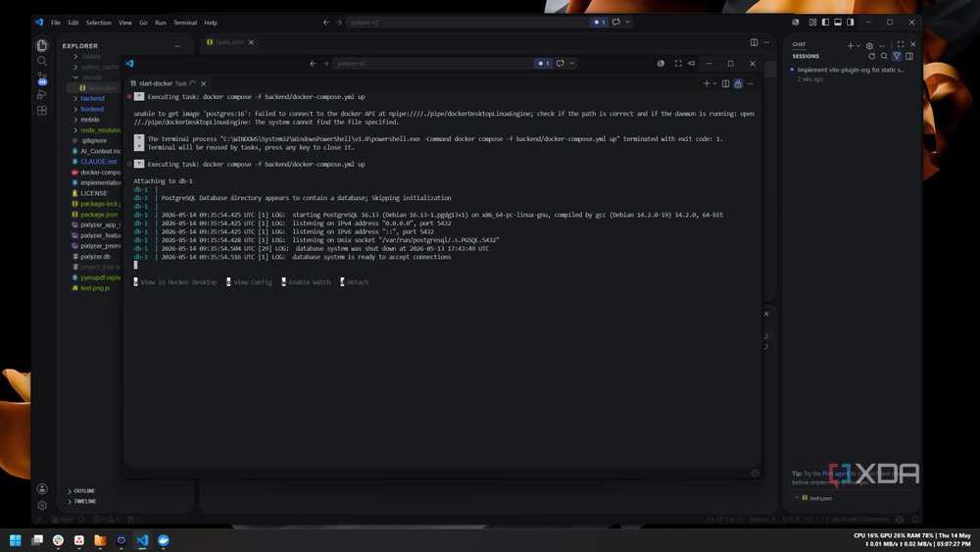Screen dimensions: 980x552
Task: Open the Run and Debug view
Action: [x=42, y=94]
